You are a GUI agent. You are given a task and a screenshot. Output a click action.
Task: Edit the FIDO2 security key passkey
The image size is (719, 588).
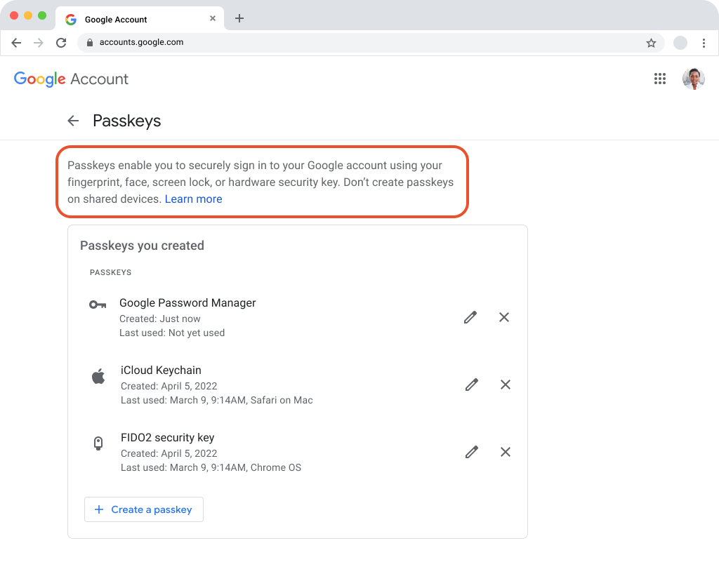(471, 452)
